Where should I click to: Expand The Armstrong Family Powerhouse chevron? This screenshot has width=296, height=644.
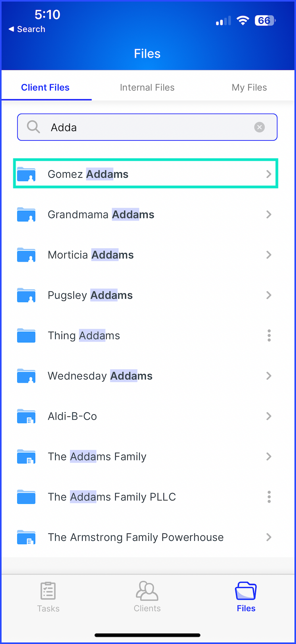click(x=269, y=537)
